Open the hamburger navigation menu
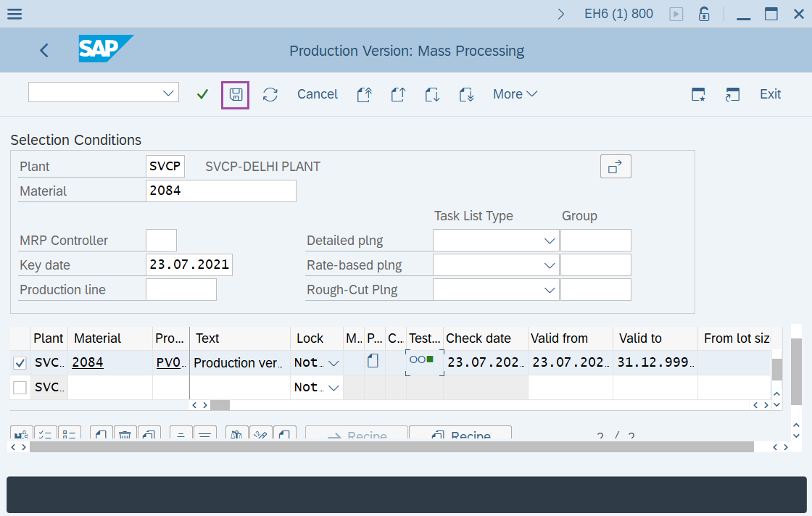Image resolution: width=812 pixels, height=516 pixels. (14, 13)
